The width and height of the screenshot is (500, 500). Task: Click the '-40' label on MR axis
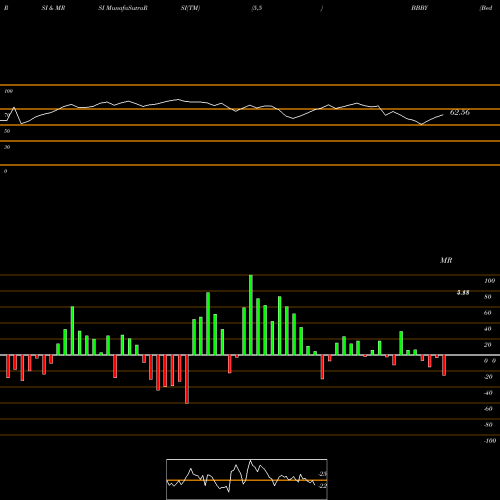[x=488, y=393]
